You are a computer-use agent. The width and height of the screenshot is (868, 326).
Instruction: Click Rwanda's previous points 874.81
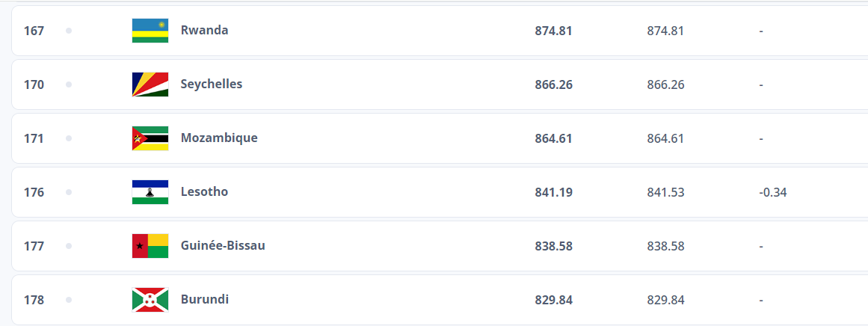click(x=665, y=31)
